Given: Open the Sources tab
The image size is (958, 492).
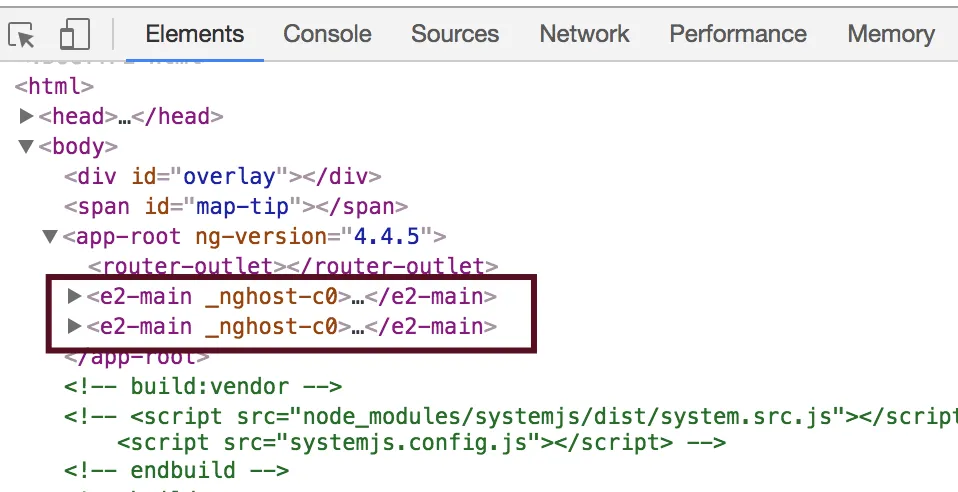Looking at the screenshot, I should click(x=455, y=34).
